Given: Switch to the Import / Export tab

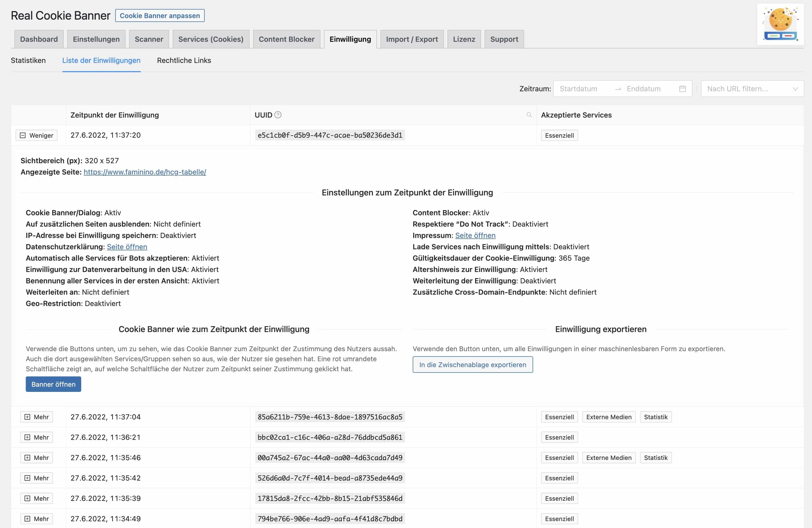Looking at the screenshot, I should tap(412, 39).
